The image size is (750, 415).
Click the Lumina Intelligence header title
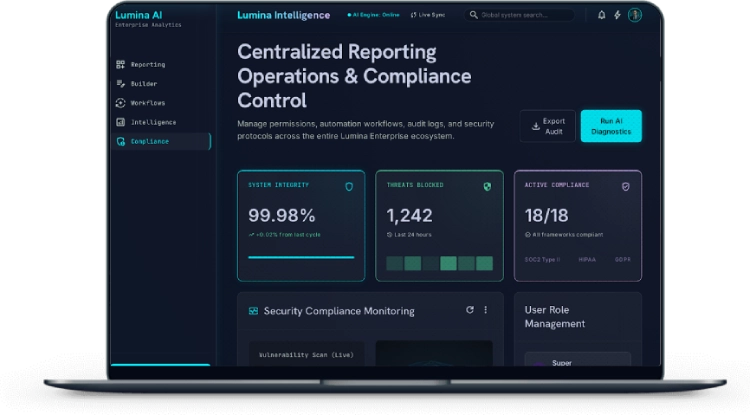pyautogui.click(x=284, y=15)
